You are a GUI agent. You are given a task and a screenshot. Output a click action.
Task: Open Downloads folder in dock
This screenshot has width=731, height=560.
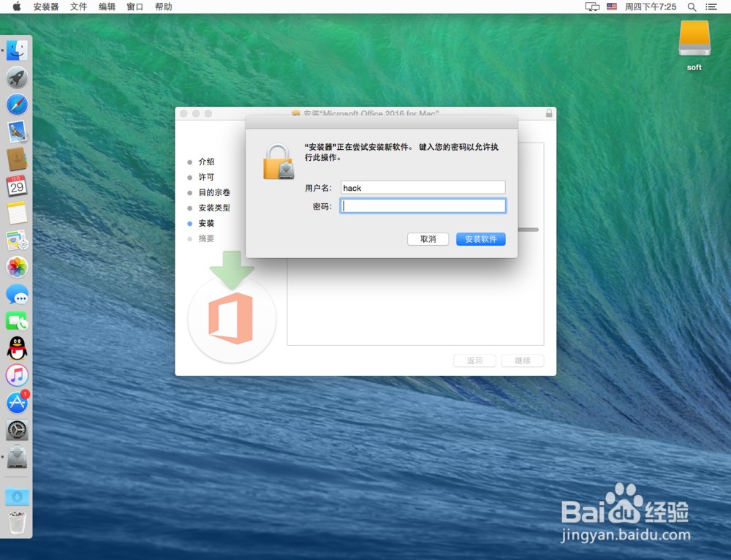[x=17, y=496]
